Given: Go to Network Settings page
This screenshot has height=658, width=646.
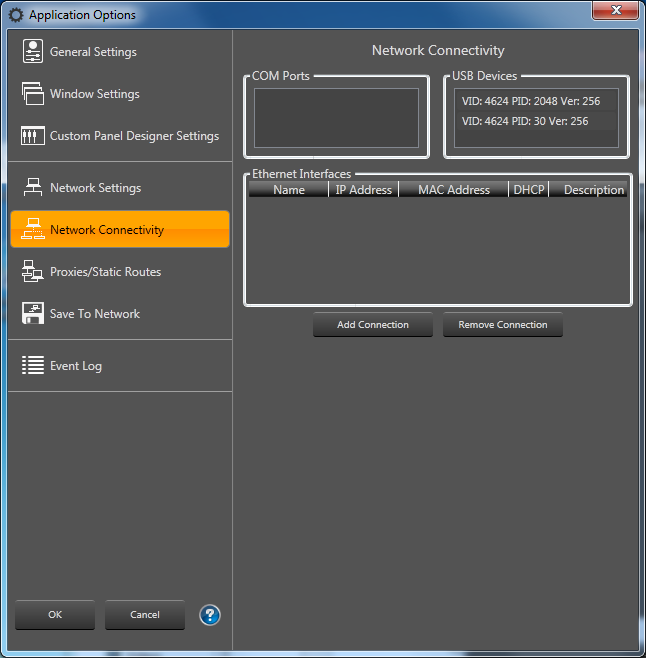Looking at the screenshot, I should pos(120,188).
